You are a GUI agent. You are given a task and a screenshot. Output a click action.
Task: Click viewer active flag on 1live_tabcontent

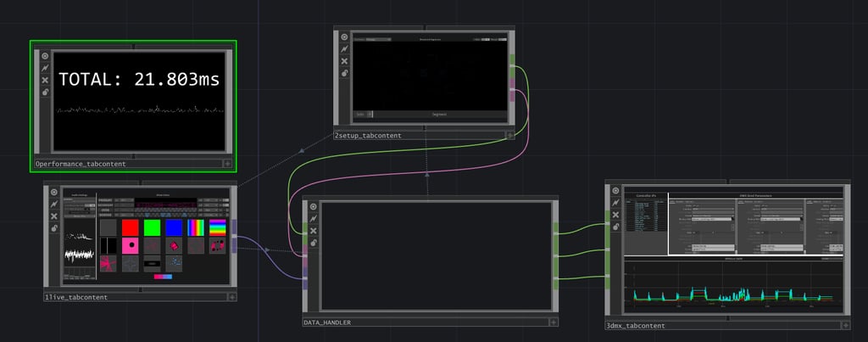pos(54,193)
